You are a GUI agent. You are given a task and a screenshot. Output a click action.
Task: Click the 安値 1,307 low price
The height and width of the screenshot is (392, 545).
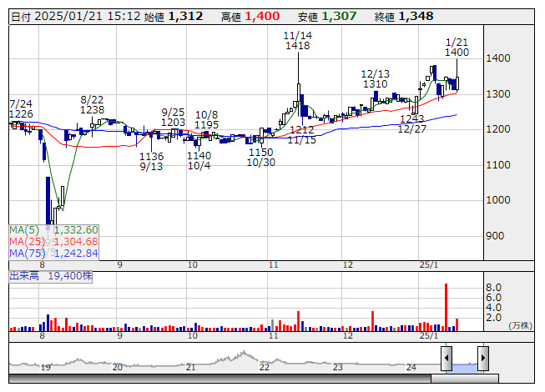coord(327,17)
